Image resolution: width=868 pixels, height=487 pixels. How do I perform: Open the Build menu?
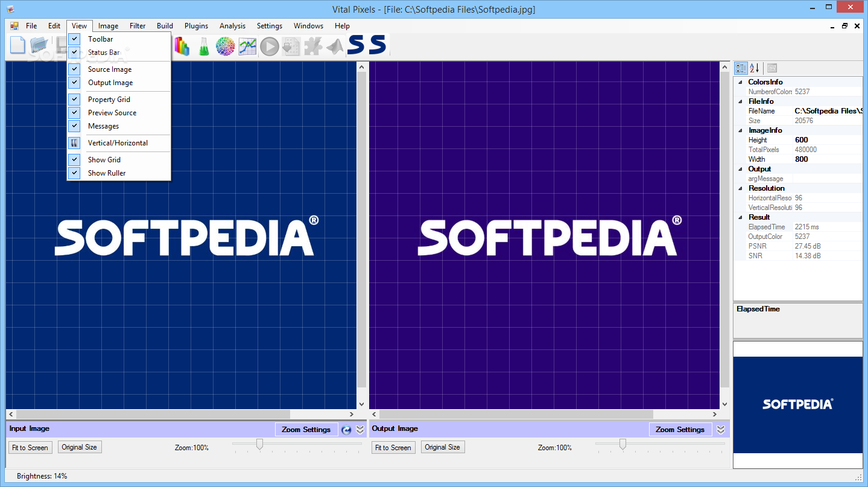pos(165,26)
